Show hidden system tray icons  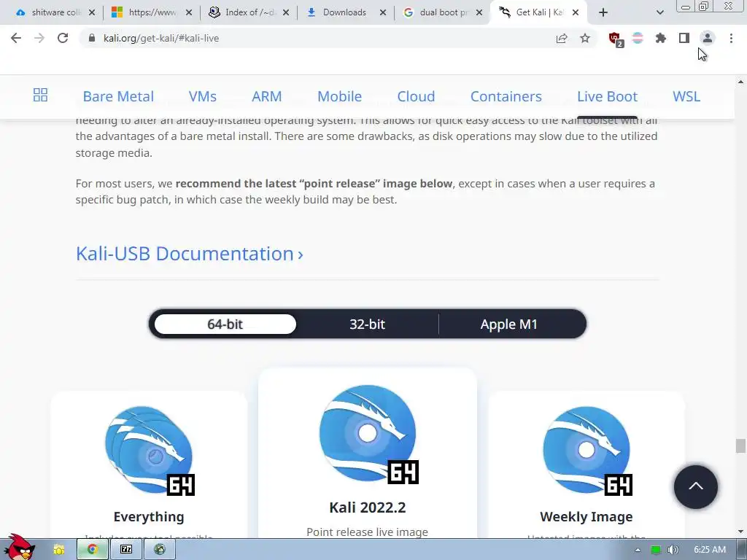[638, 550]
